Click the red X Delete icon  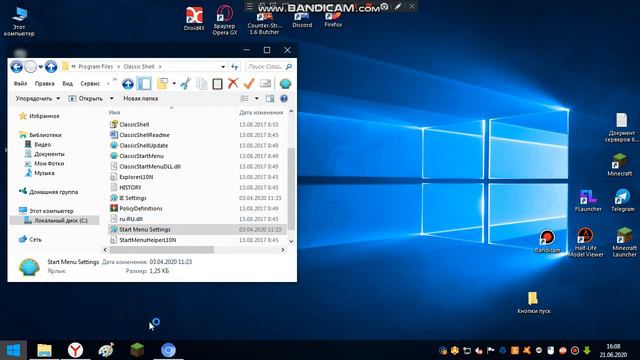[x=233, y=84]
